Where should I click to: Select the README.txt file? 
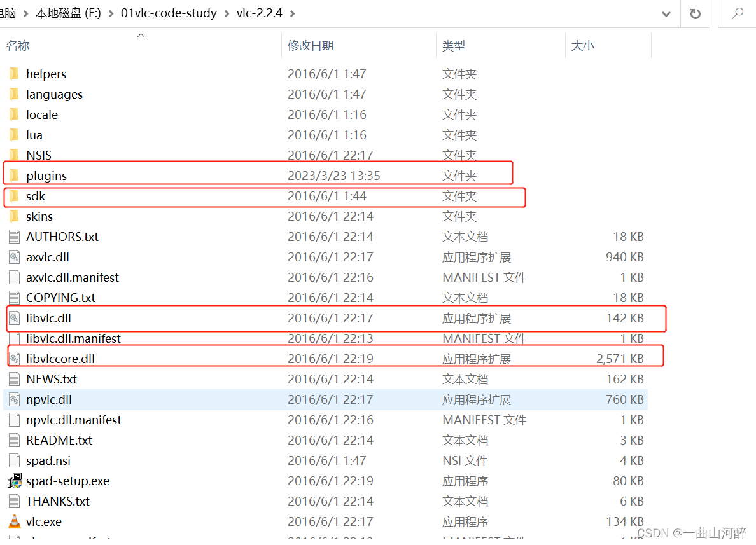click(59, 440)
